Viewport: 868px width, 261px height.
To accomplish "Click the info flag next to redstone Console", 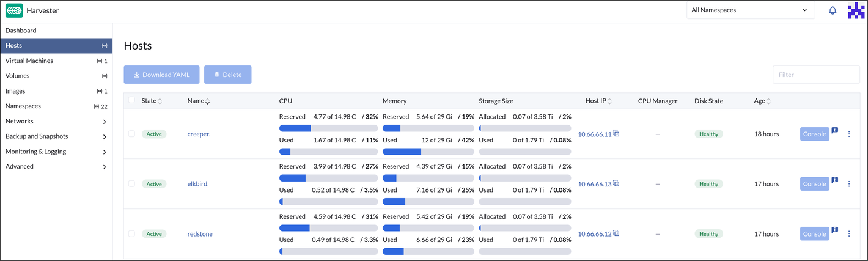I will (x=834, y=230).
